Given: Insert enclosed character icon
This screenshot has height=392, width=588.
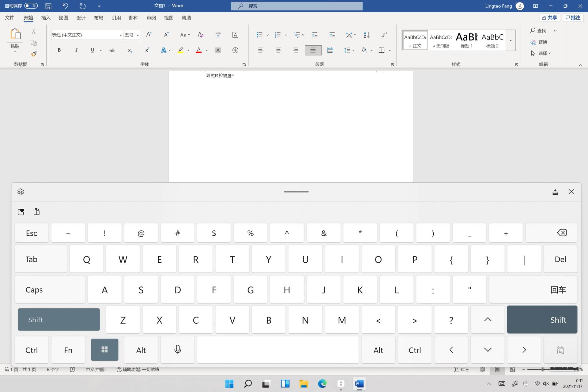Looking at the screenshot, I should pyautogui.click(x=235, y=50).
